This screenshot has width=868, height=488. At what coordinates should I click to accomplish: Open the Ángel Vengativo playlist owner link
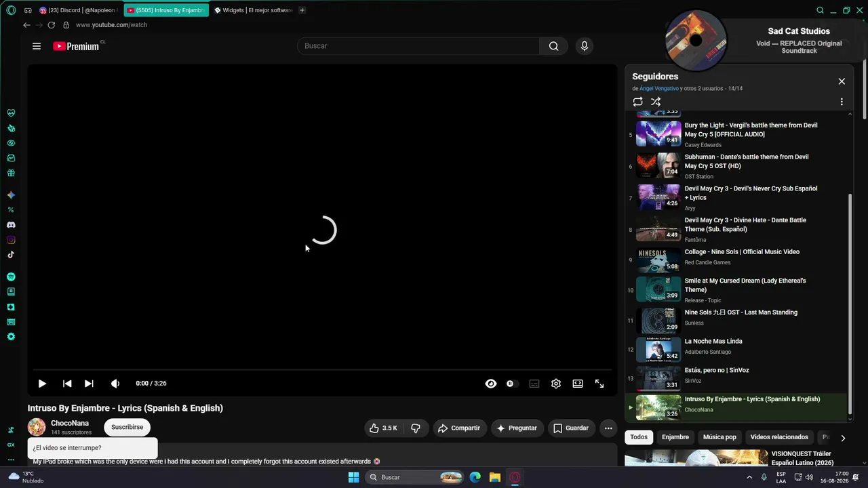coord(659,89)
